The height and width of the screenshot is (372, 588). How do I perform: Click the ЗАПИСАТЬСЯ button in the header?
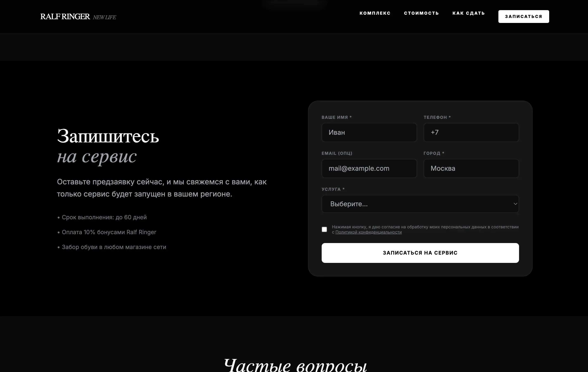coord(524,16)
